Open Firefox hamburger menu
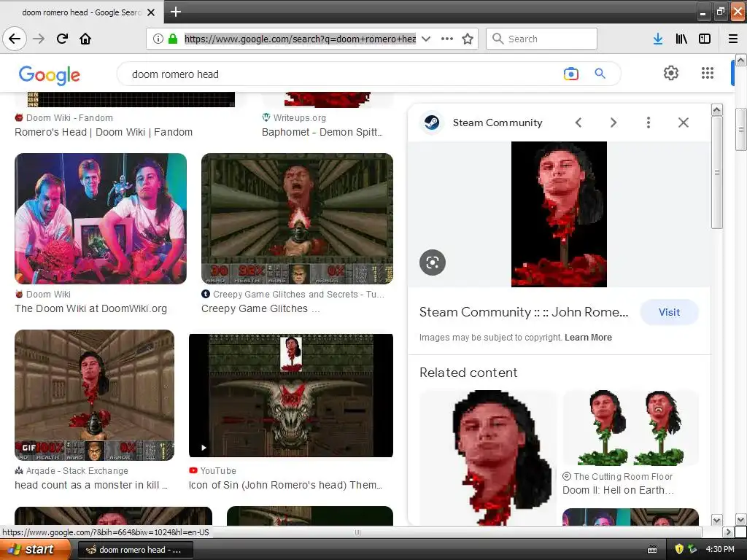This screenshot has height=560, width=747. pyautogui.click(x=733, y=39)
